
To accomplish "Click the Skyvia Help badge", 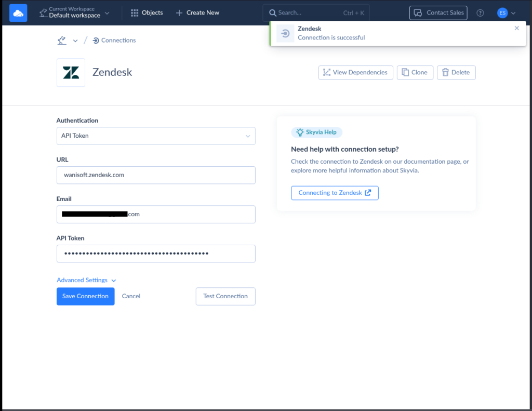I will pos(316,132).
